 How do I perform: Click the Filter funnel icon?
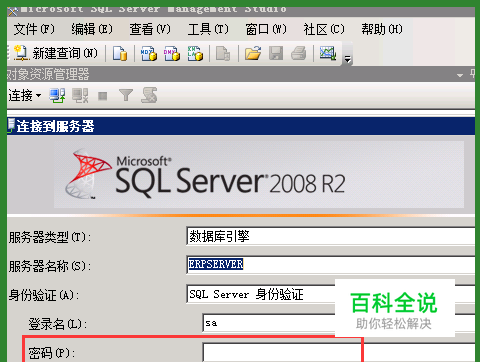click(x=126, y=96)
